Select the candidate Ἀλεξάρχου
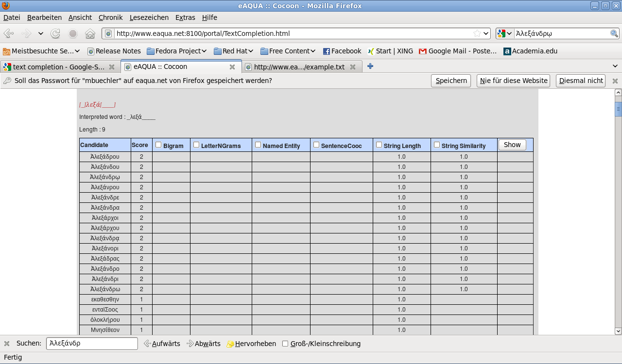 tap(105, 228)
